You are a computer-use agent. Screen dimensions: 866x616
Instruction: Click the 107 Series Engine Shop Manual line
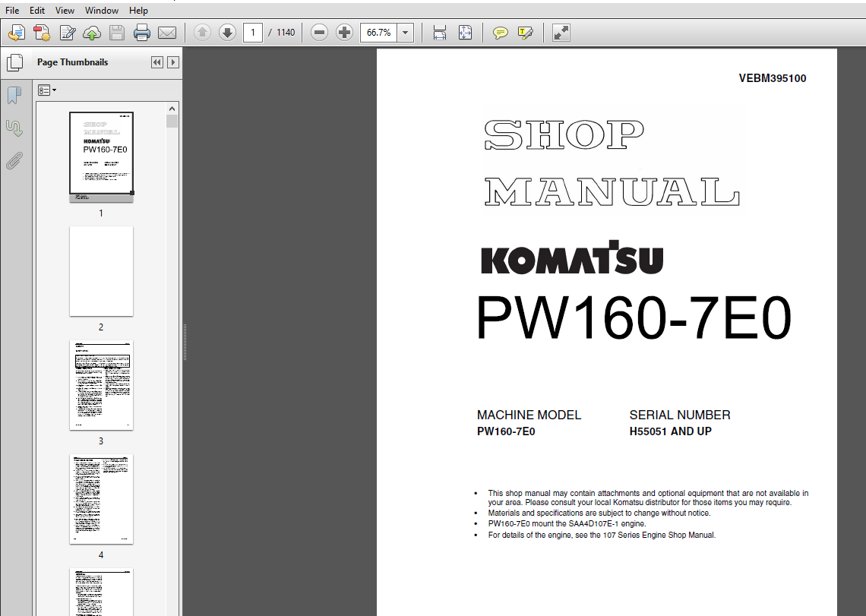coord(602,535)
